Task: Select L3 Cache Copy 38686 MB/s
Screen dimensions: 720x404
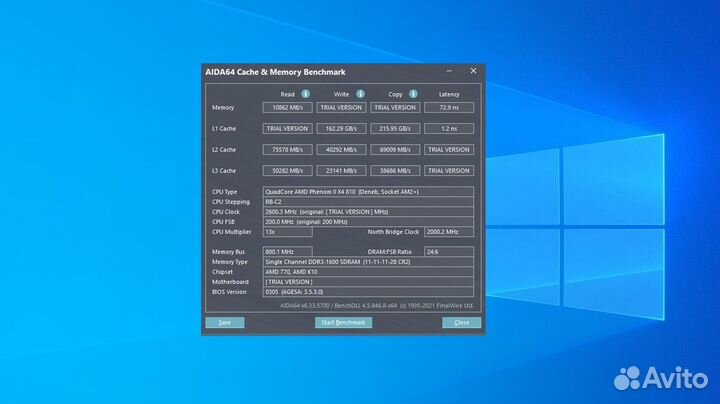Action: click(395, 171)
